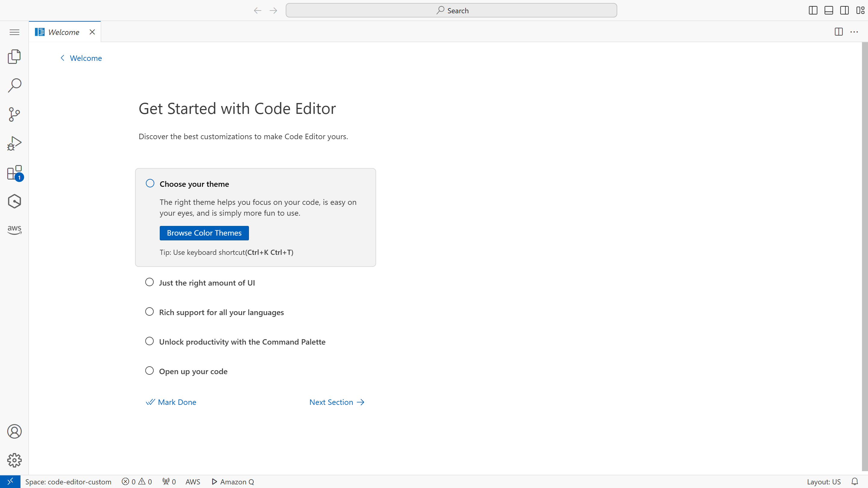Open the Explorer sidebar panel
Viewport: 868px width, 488px height.
[x=14, y=57]
